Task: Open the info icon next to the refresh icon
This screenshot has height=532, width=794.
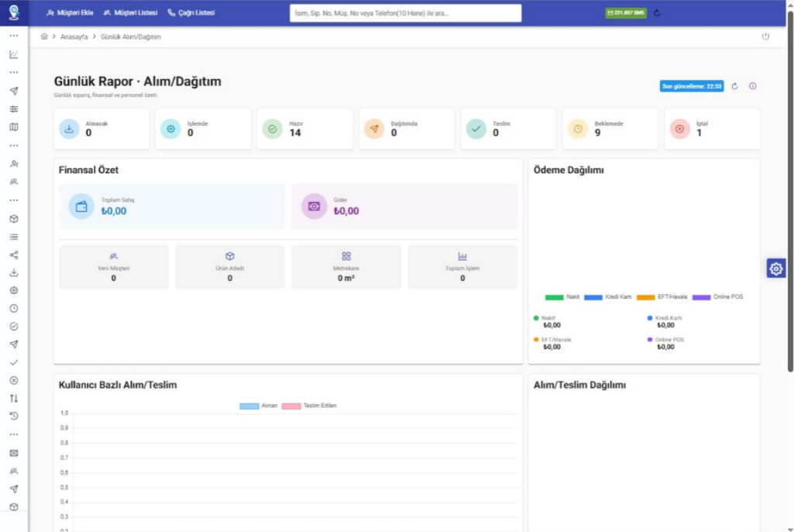Action: coord(752,86)
